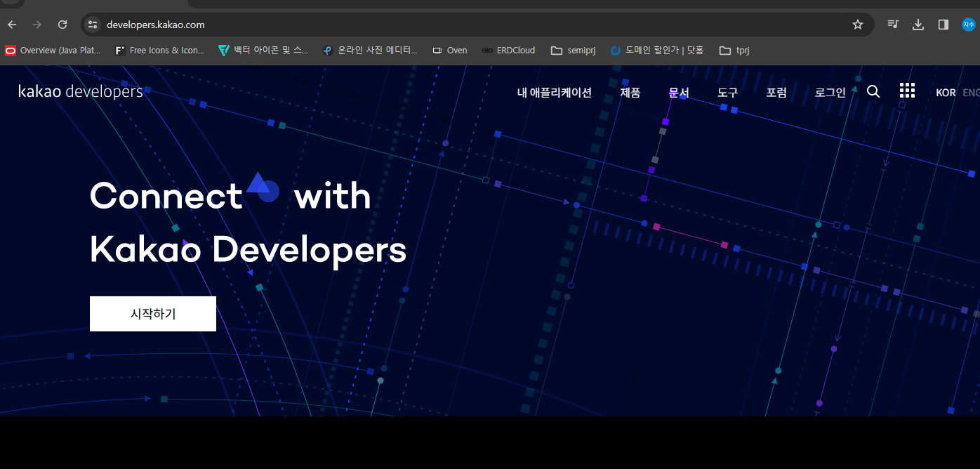
Task: Click the 로그인 link
Action: (830, 93)
